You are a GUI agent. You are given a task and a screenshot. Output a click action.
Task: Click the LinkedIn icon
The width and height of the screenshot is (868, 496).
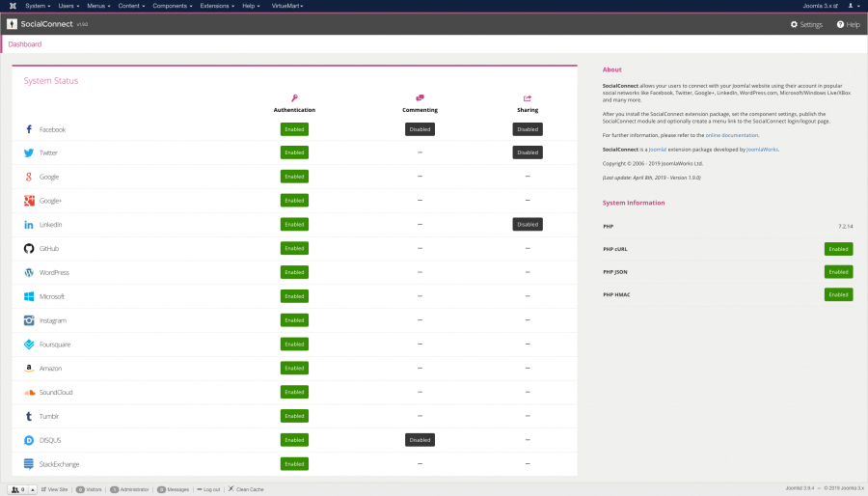point(29,225)
